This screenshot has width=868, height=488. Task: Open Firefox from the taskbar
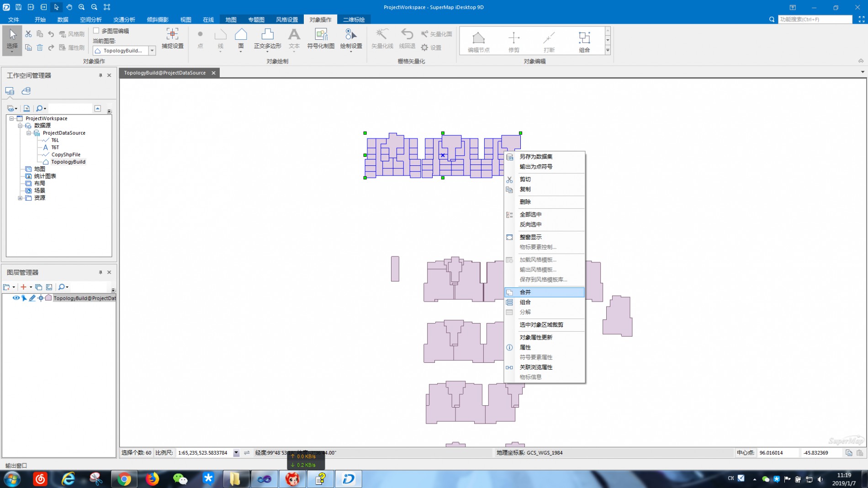tap(152, 479)
